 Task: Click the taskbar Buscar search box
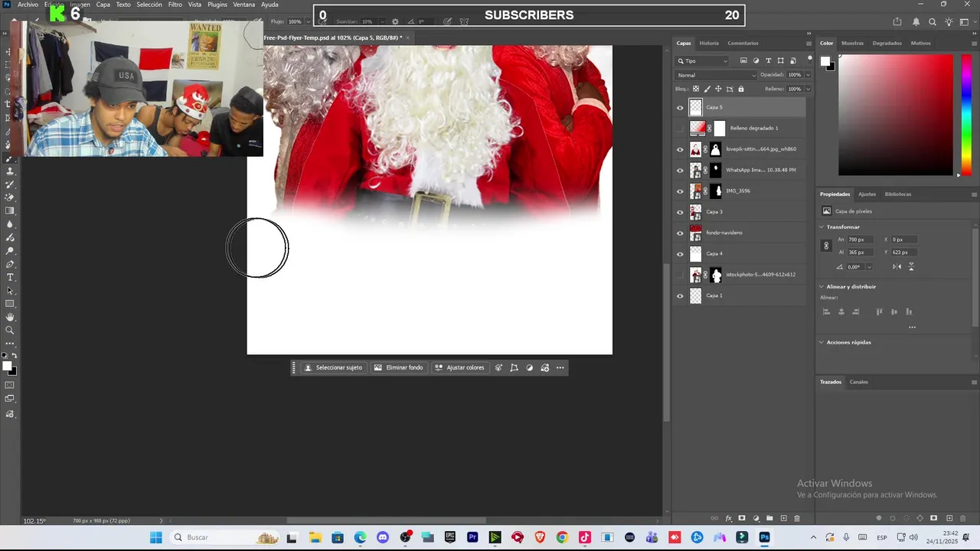(x=224, y=537)
